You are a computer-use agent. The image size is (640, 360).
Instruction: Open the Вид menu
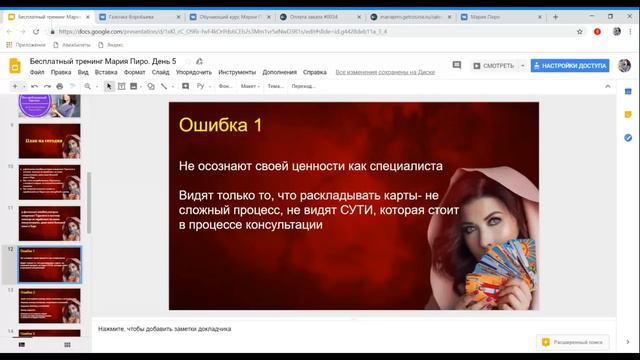pyautogui.click(x=83, y=72)
